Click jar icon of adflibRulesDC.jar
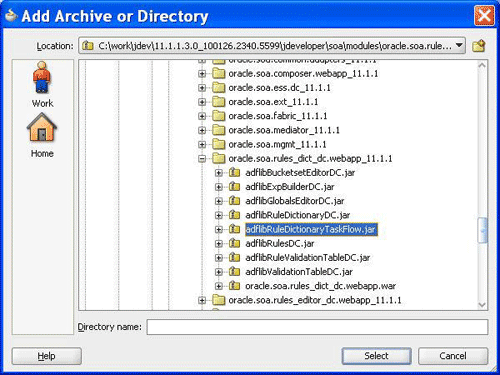This screenshot has height=375, width=500. 234,244
